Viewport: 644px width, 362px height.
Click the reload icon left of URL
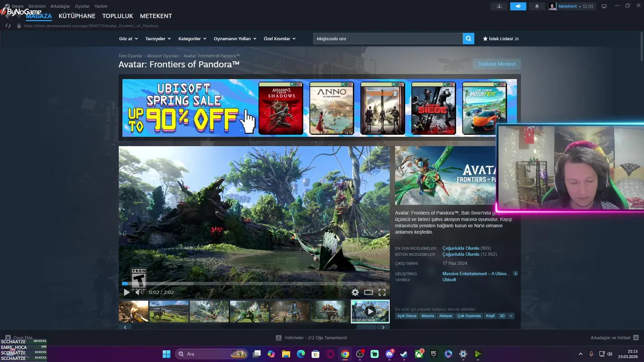[x=8, y=26]
